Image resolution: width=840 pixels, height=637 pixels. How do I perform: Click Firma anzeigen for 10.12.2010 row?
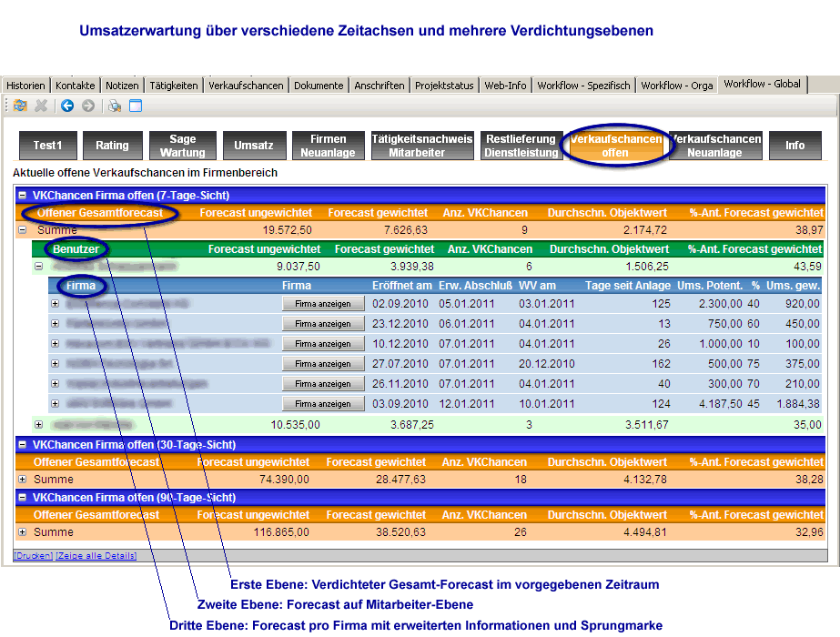[323, 343]
